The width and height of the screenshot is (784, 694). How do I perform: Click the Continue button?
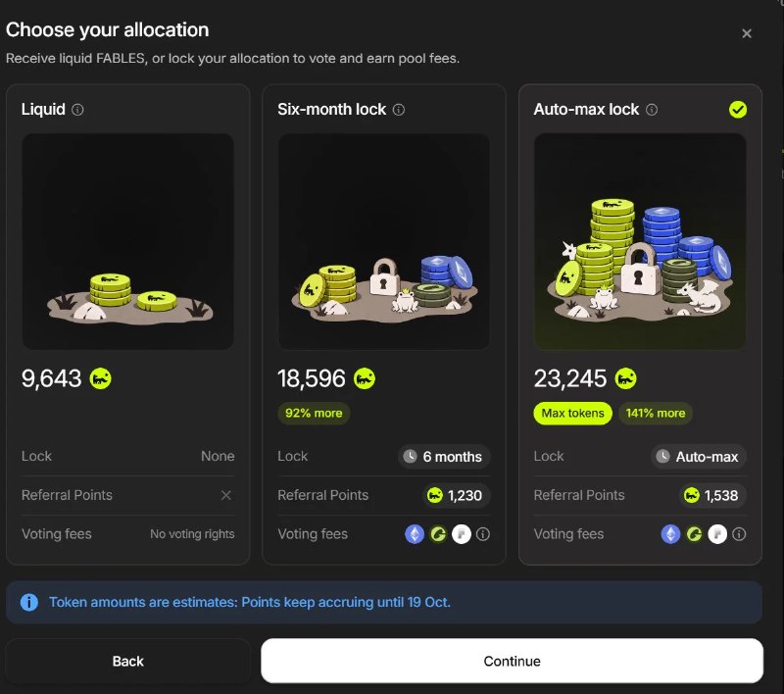[512, 661]
